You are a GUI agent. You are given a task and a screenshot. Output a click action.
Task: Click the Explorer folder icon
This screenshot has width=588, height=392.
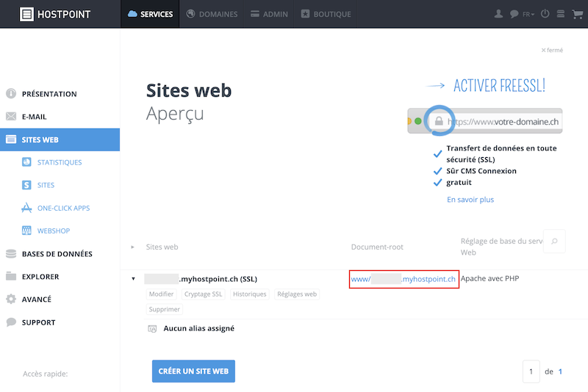11,276
